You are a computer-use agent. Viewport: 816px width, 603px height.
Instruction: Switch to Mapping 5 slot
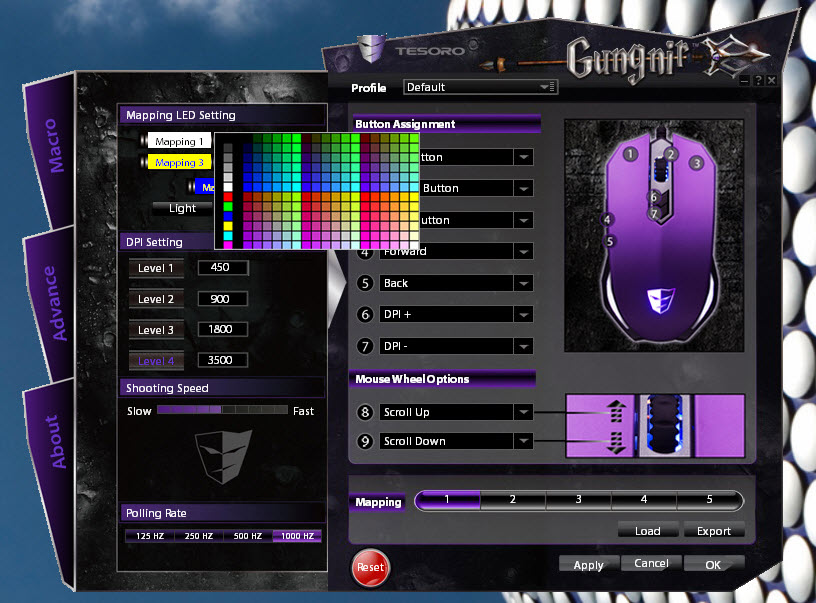tap(709, 500)
